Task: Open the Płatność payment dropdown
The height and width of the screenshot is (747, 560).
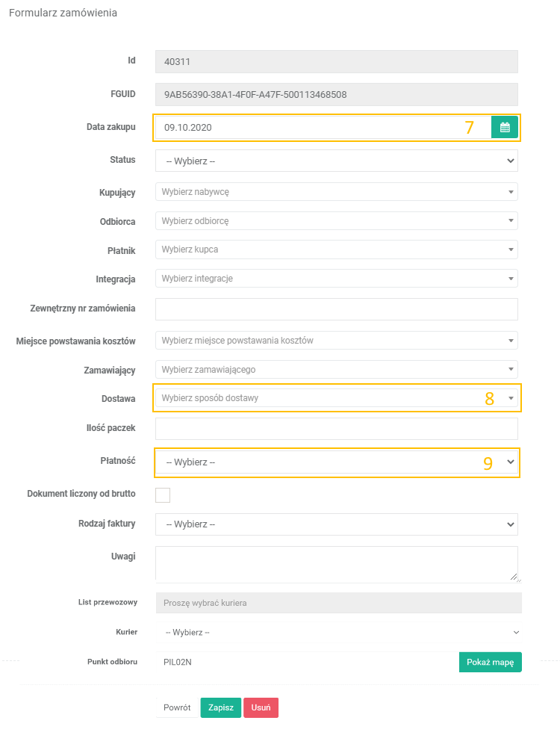Action: [x=336, y=462]
